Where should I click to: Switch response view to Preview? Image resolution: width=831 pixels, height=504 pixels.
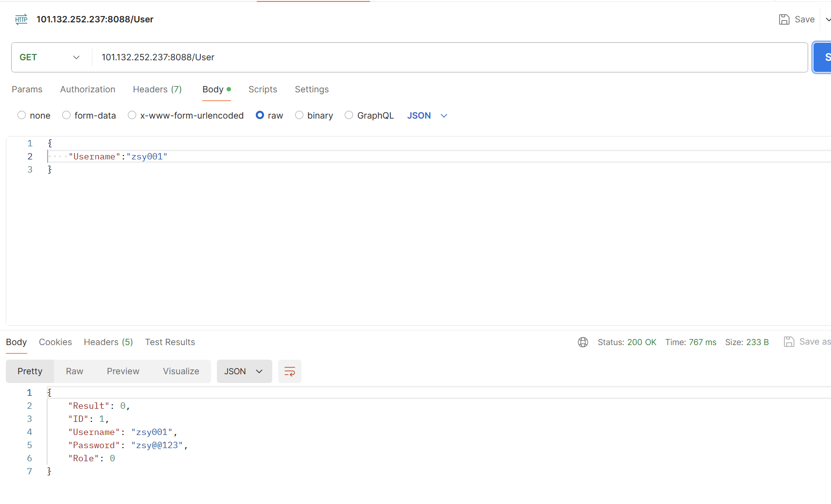tap(123, 371)
